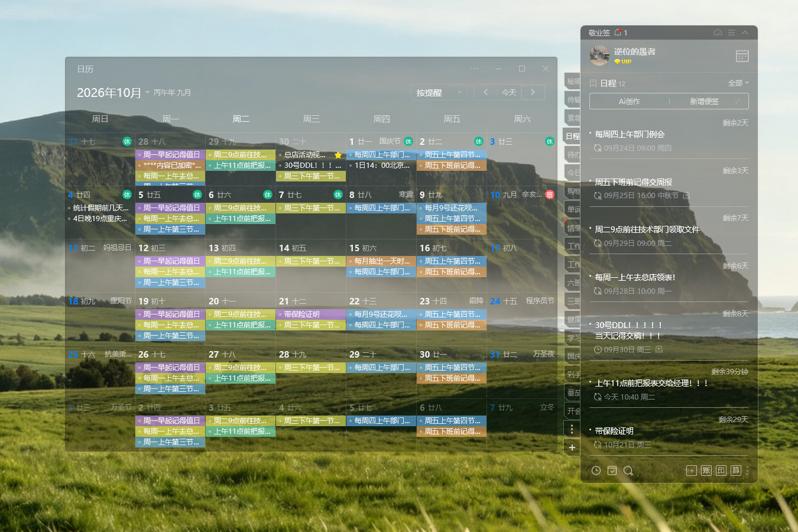Open event 每月抽出一天时 on the 15th
This screenshot has width=798, height=532.
(381, 261)
